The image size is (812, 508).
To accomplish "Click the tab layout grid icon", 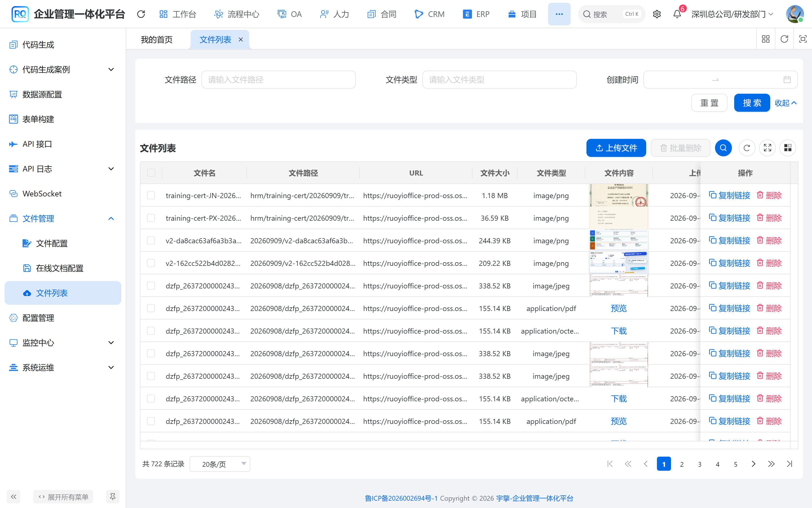I will pyautogui.click(x=766, y=39).
